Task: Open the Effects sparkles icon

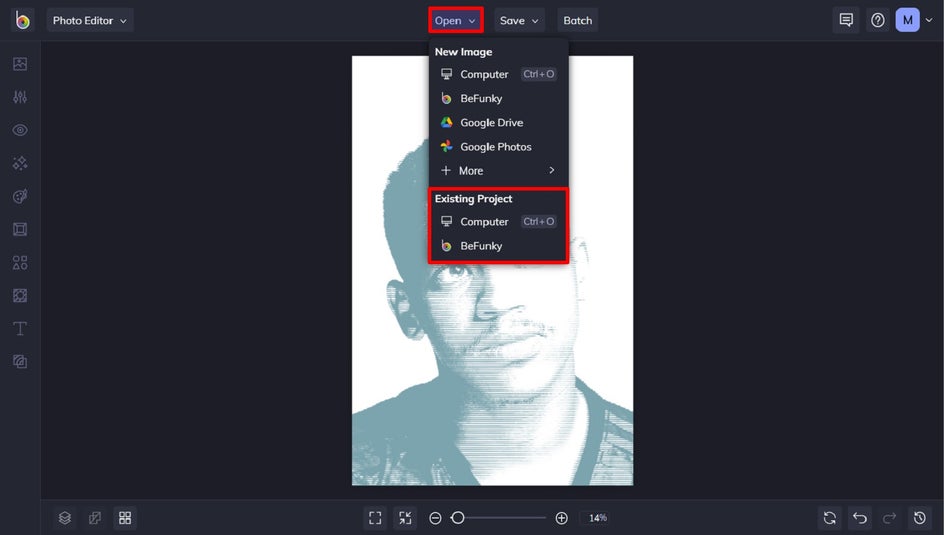Action: tap(20, 163)
